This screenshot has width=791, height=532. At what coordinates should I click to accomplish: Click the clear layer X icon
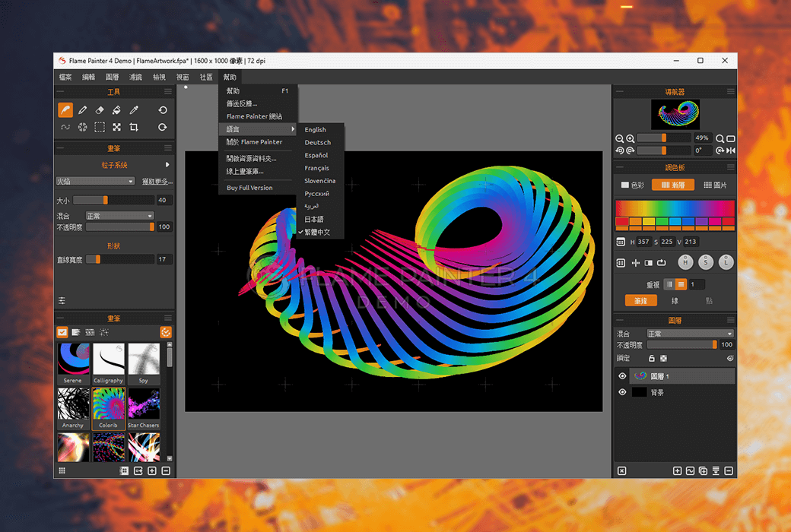pos(622,471)
